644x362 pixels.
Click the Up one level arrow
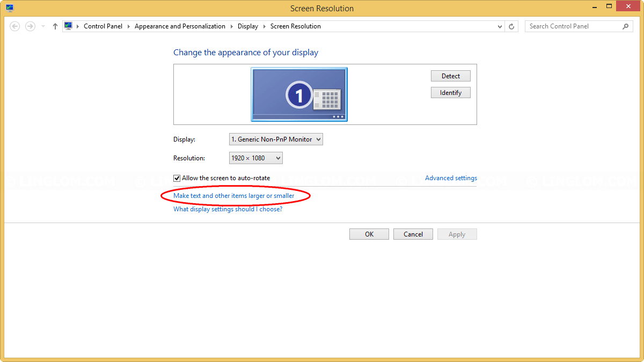click(x=55, y=26)
